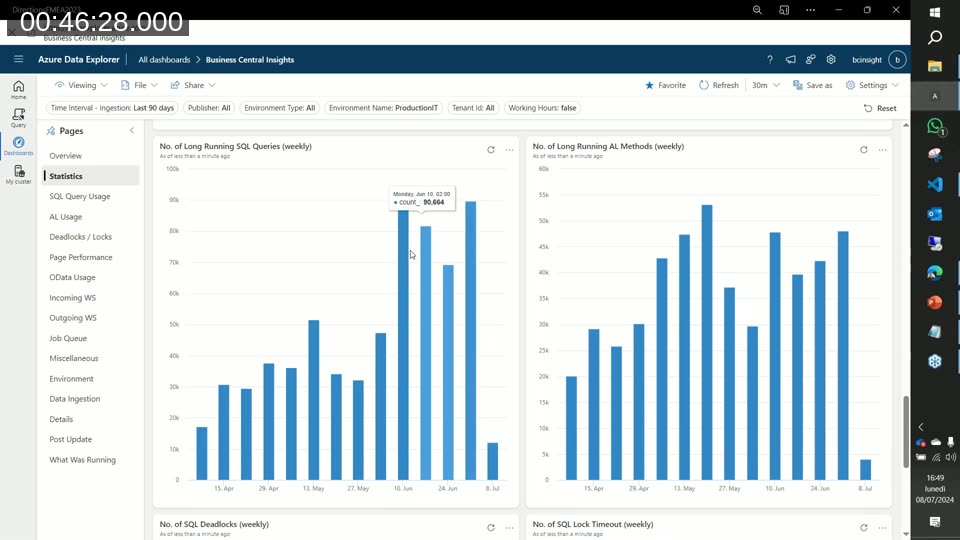
Task: Open the hamburger navigation menu
Action: tap(18, 59)
